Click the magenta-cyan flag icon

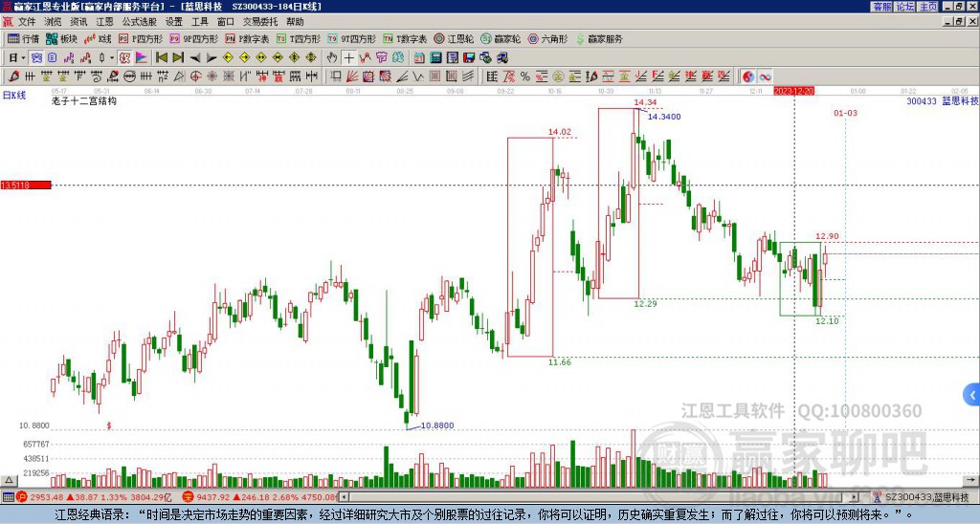pyautogui.click(x=142, y=58)
